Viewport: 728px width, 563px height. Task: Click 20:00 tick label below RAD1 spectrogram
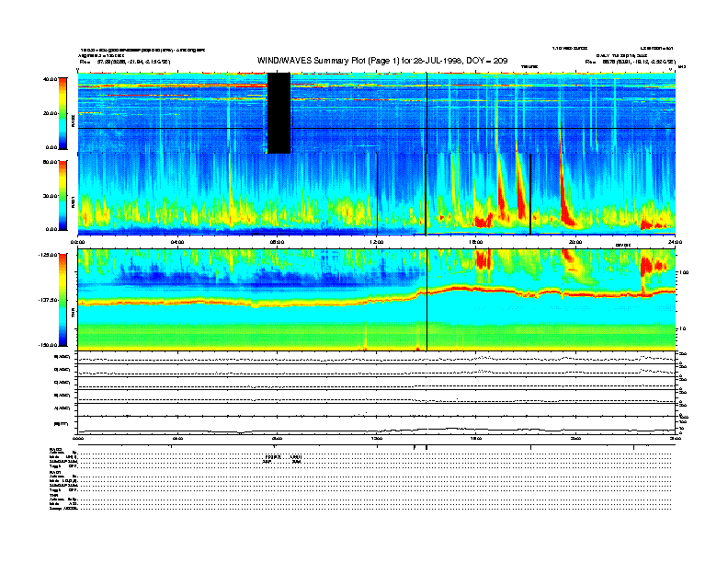click(575, 242)
